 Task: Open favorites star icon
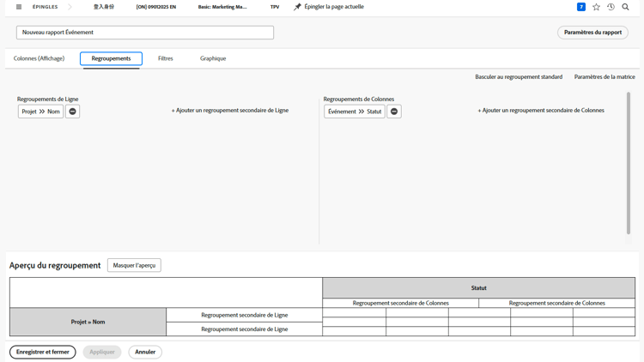597,7
